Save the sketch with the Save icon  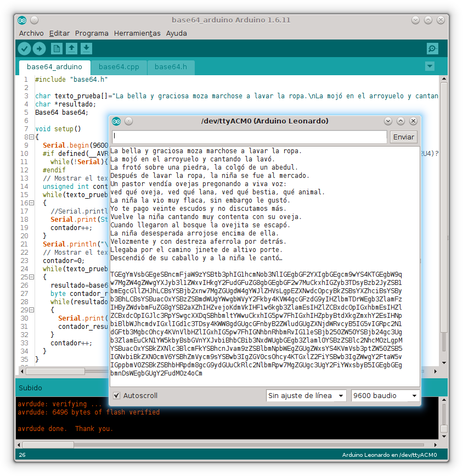point(86,49)
